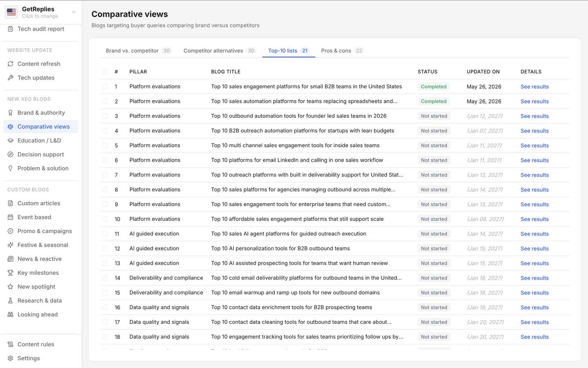Image resolution: width=588 pixels, height=368 pixels.
Task: Go to Content refresh in sidebar
Action: [41, 64]
